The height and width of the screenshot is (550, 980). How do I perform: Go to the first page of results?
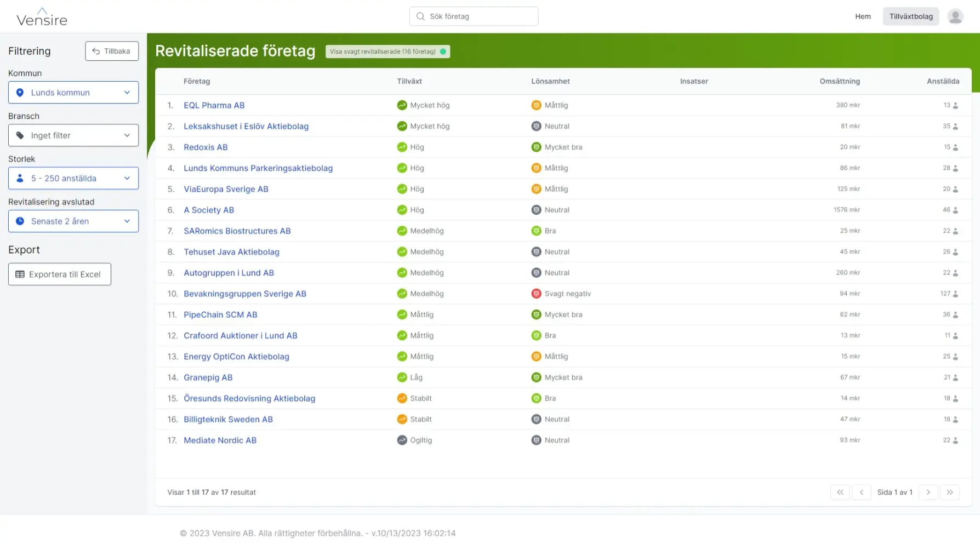click(840, 492)
